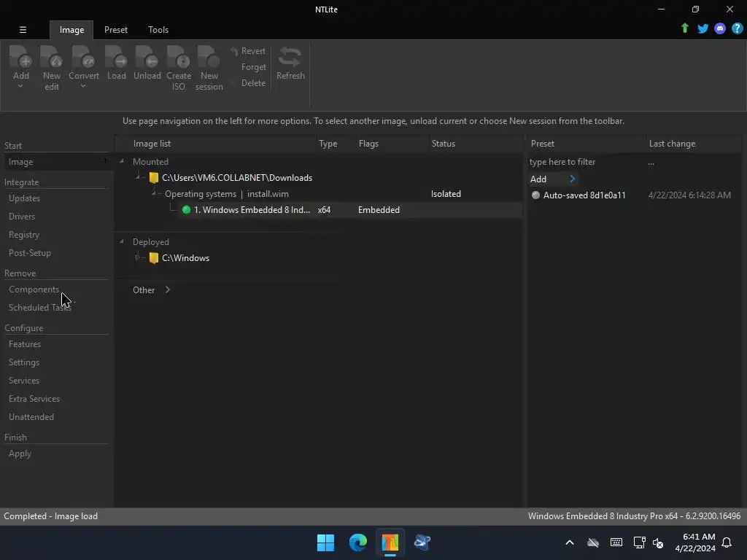The image size is (747, 560).
Task: Click the C:\Windows folder icon
Action: pos(153,257)
